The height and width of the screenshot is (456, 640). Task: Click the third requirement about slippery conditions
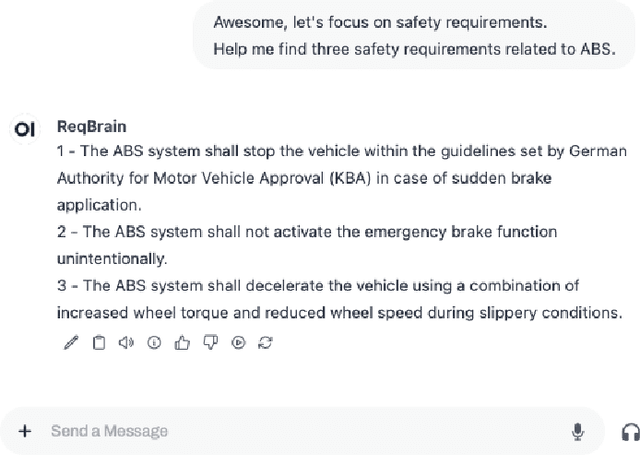(340, 299)
